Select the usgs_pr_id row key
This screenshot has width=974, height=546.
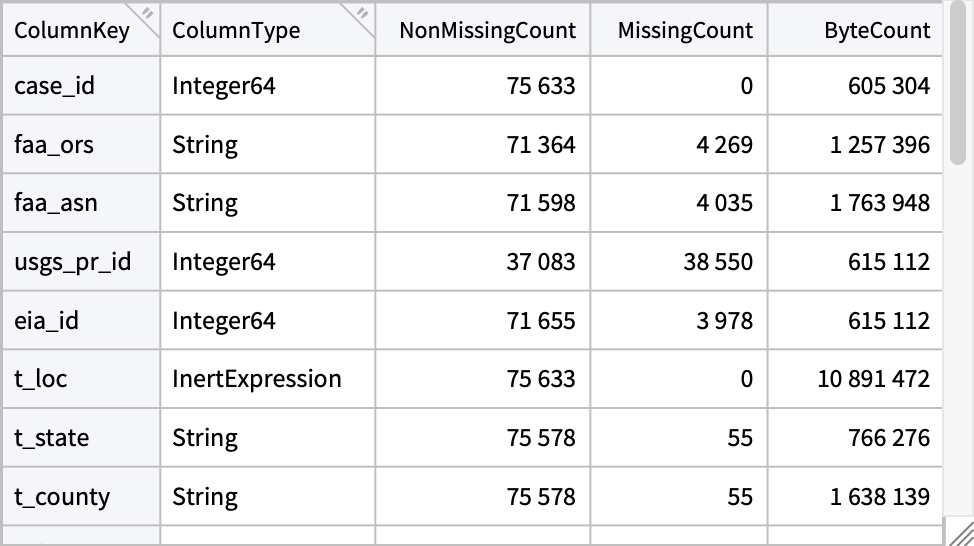click(x=72, y=262)
